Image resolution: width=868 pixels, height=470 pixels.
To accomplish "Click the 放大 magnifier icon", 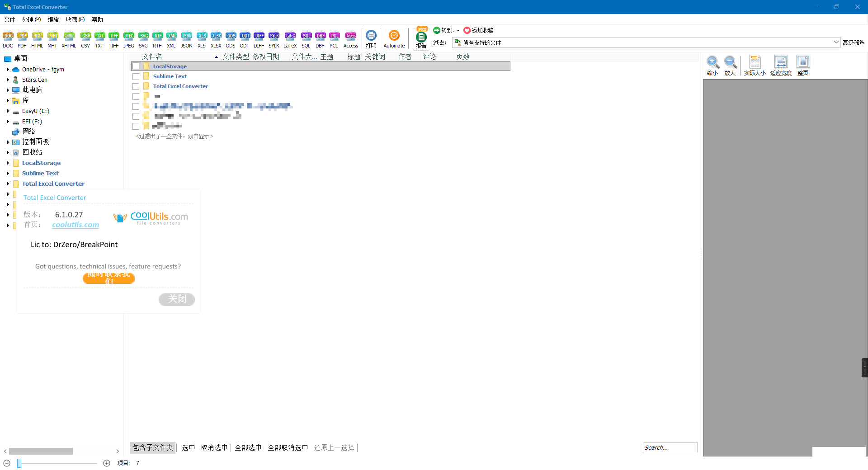I will click(730, 66).
